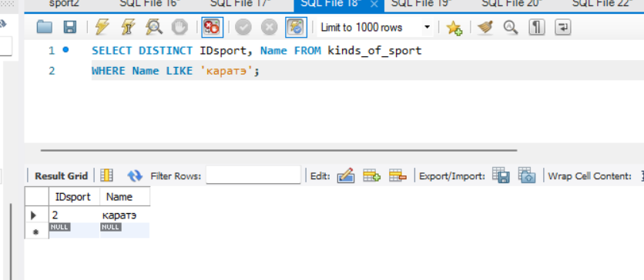Switch to the SQL File 20 tab
This screenshot has height=280, width=644.
512,4
